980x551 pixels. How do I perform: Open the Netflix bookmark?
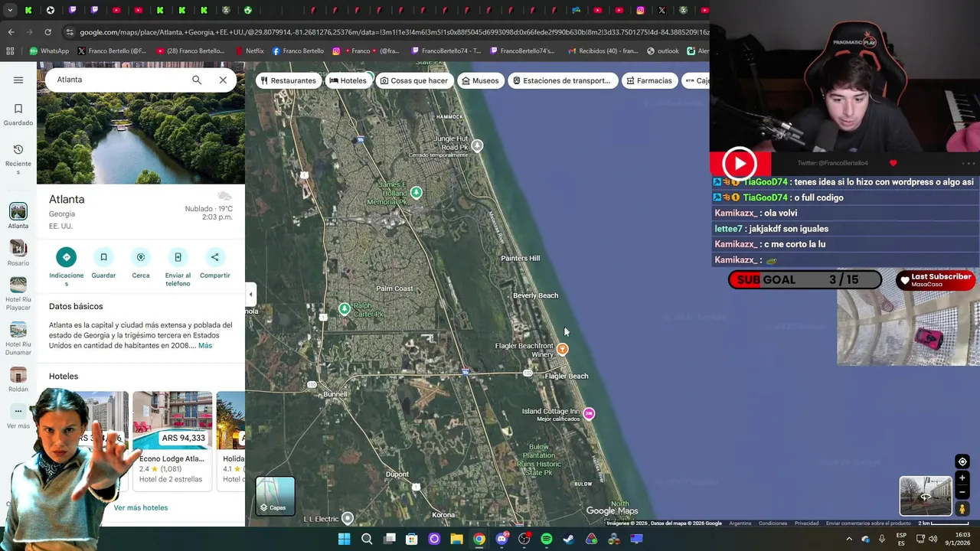point(248,51)
